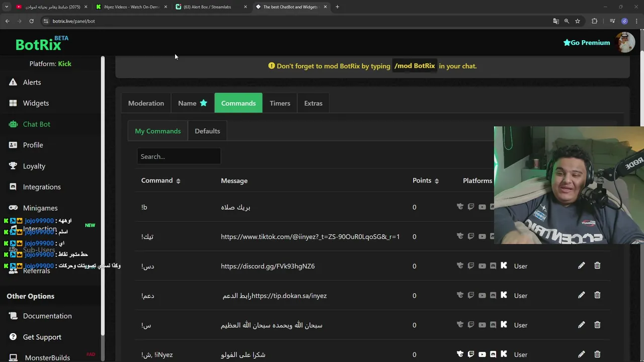This screenshot has width=644, height=362.
Task: Edit the سبحان الله command row
Action: (x=581, y=325)
